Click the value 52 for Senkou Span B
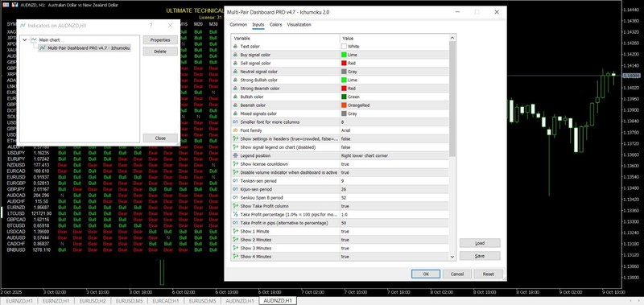 pyautogui.click(x=344, y=197)
